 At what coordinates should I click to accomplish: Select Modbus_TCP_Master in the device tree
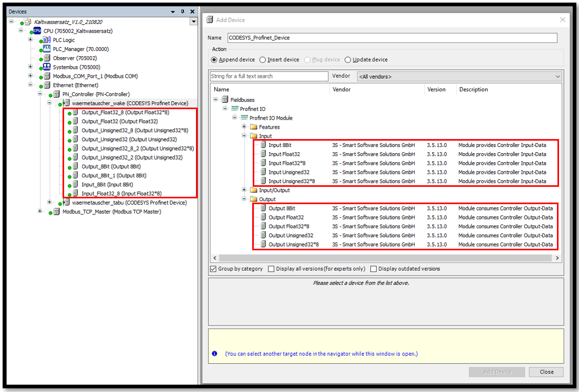click(x=111, y=212)
